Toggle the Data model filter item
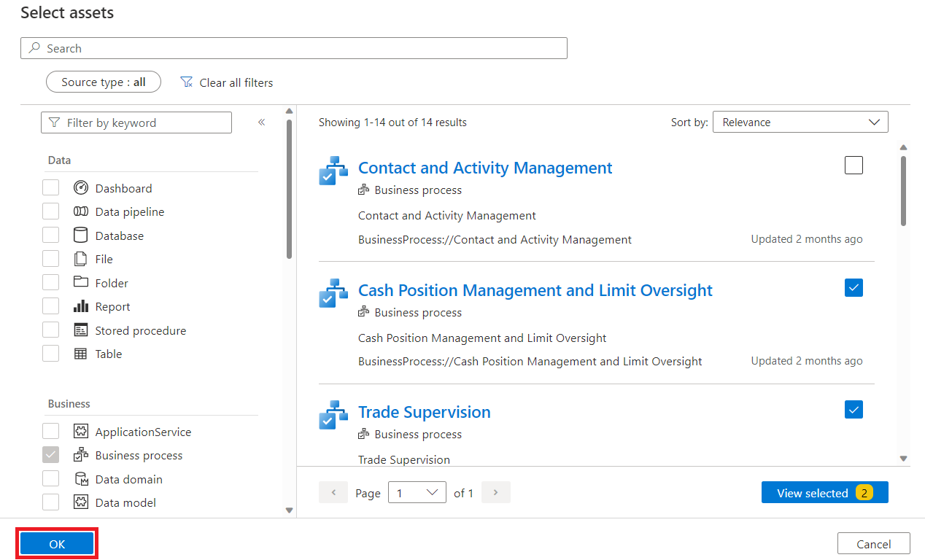The image size is (925, 560). (x=50, y=502)
